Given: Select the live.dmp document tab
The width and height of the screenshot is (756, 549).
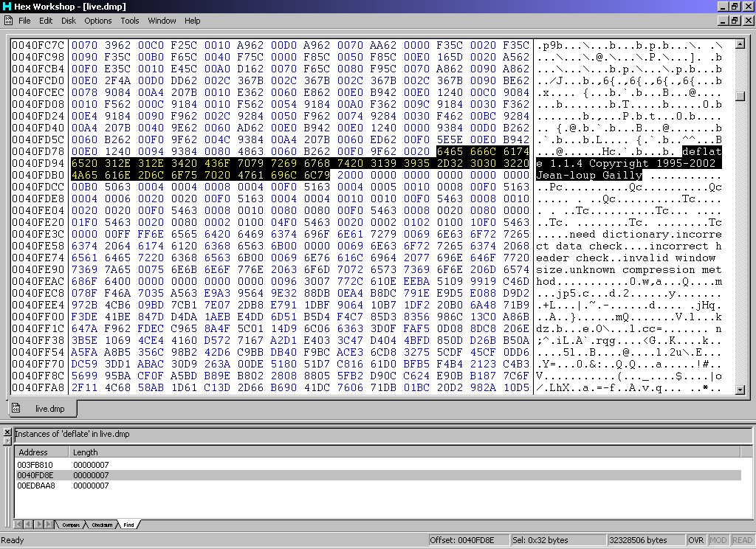Looking at the screenshot, I should coord(43,409).
